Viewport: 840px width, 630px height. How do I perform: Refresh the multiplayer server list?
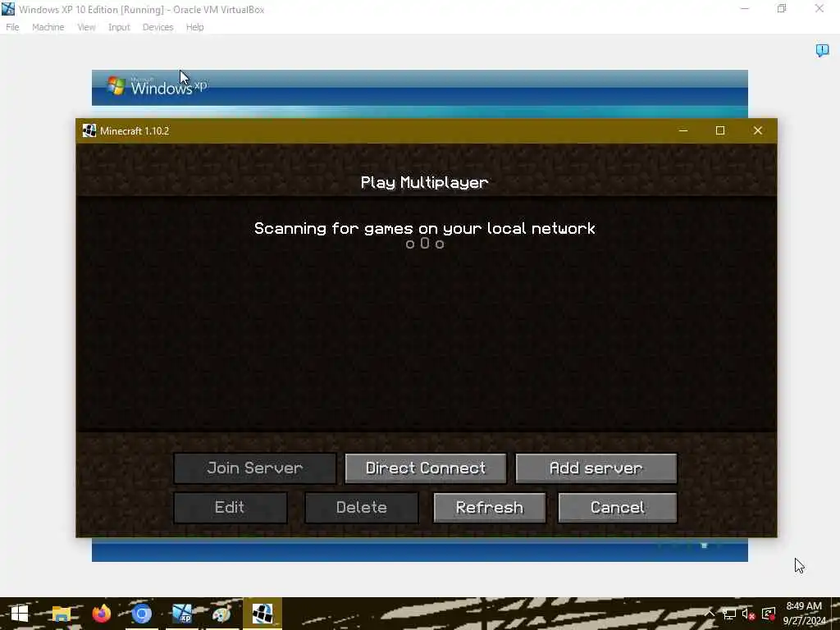(490, 507)
